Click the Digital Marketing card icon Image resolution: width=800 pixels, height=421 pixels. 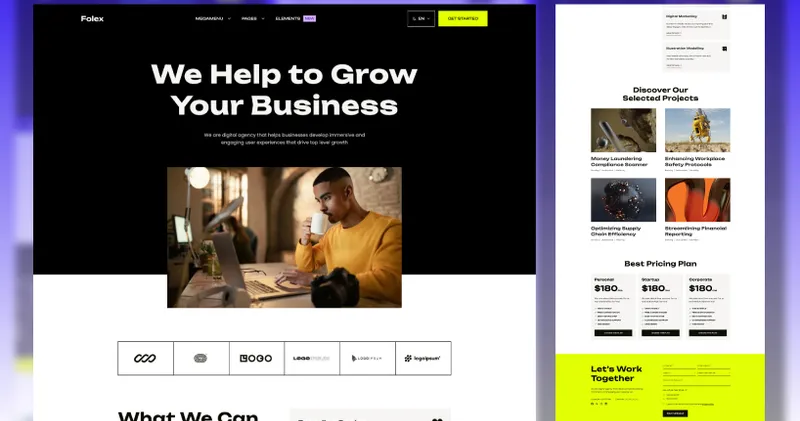coord(724,17)
